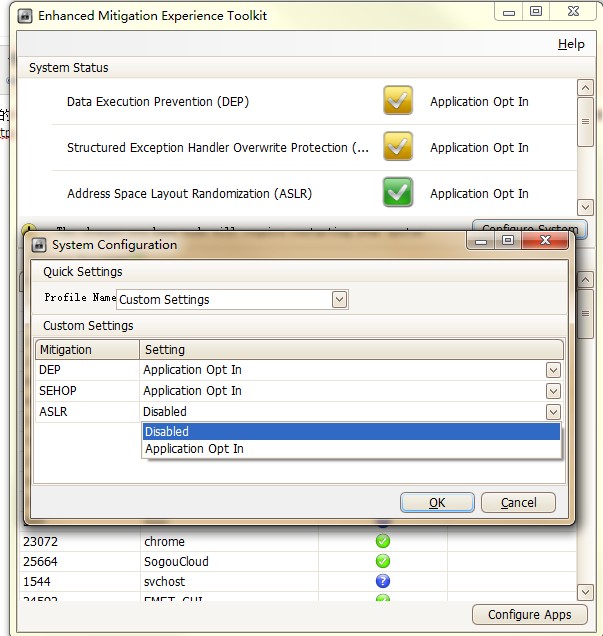
Task: Click the System Status scrollbar up arrow
Action: (585, 88)
